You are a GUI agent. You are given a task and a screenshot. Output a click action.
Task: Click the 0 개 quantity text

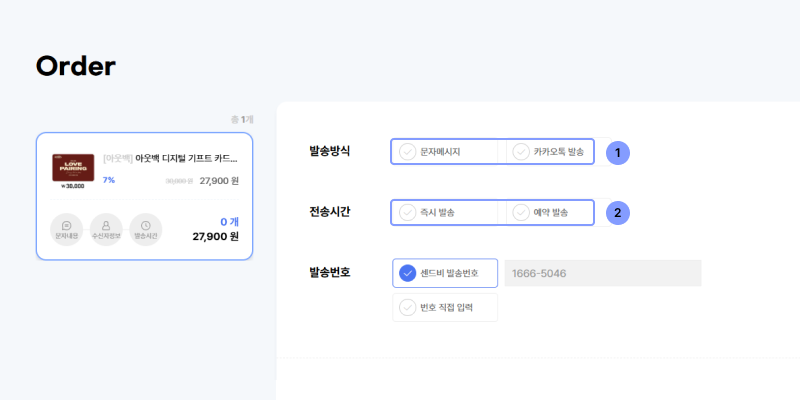point(228,221)
